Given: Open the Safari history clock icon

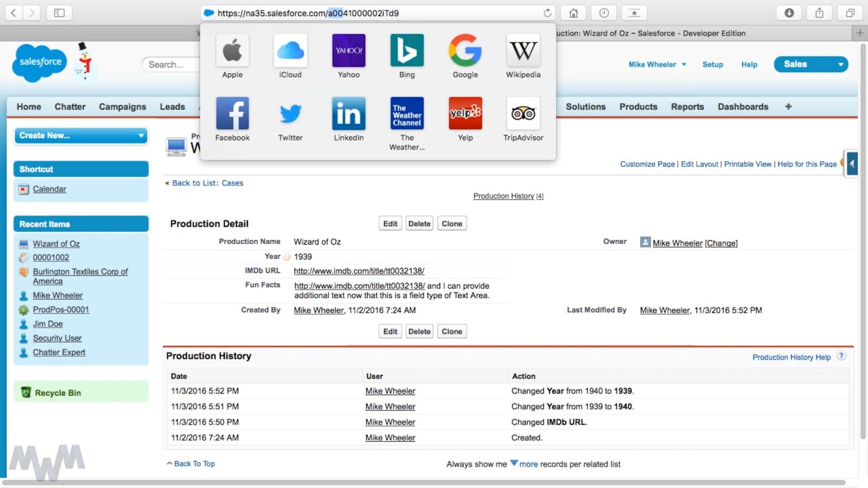Looking at the screenshot, I should (x=604, y=13).
